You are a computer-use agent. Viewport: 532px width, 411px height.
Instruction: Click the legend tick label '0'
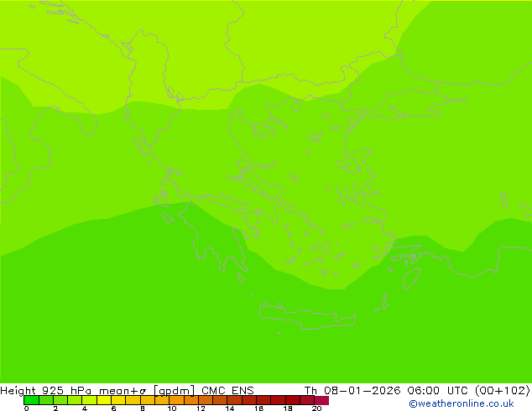point(27,408)
